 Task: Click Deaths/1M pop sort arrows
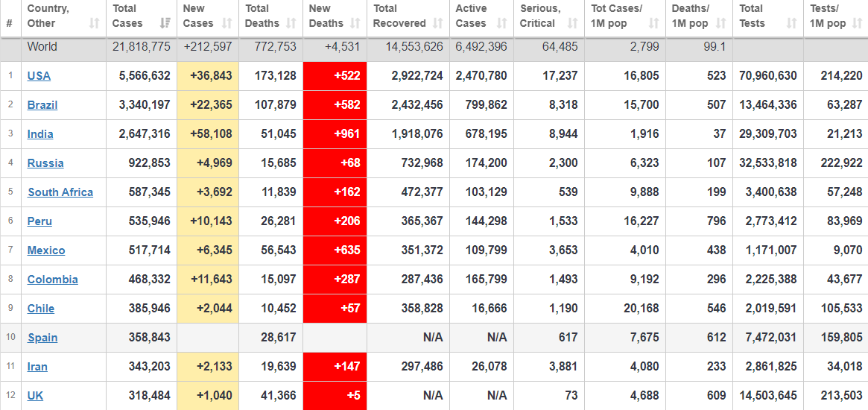[x=720, y=23]
